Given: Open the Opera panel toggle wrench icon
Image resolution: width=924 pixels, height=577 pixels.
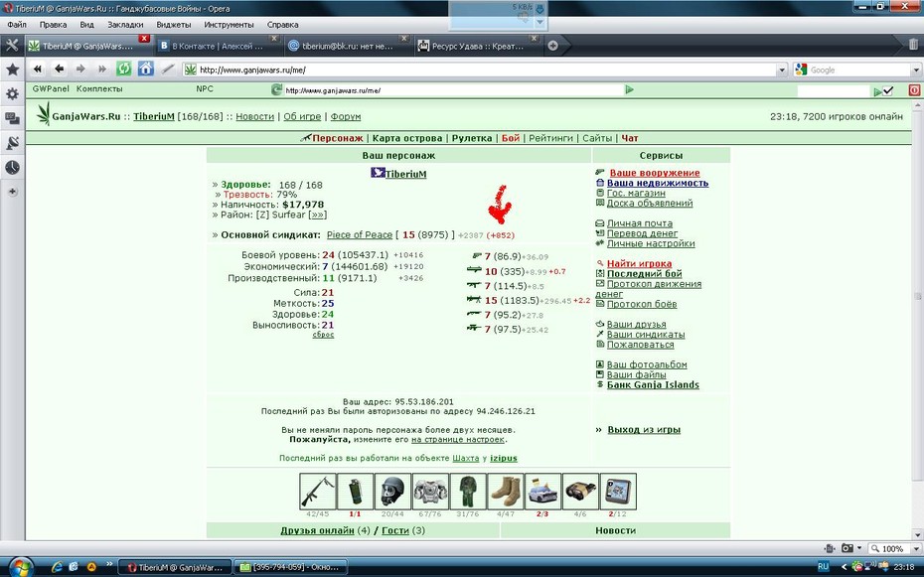Looking at the screenshot, I should click(12, 46).
